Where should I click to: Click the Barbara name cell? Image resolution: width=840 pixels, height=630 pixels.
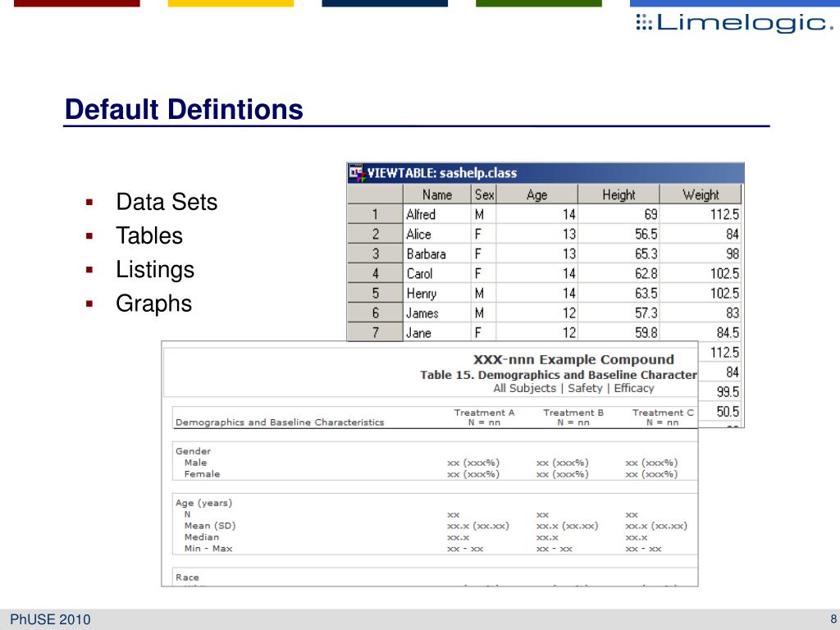coord(437,254)
